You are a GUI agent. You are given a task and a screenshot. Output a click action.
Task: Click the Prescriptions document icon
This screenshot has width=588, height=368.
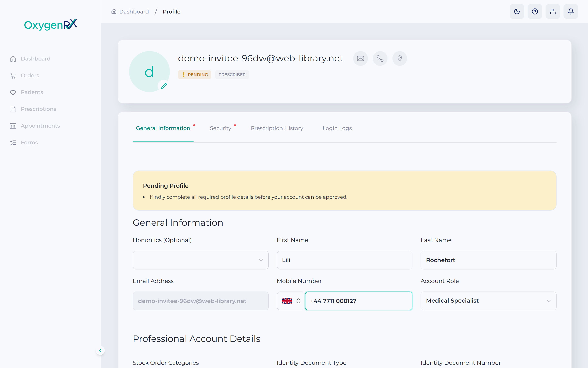tap(13, 109)
